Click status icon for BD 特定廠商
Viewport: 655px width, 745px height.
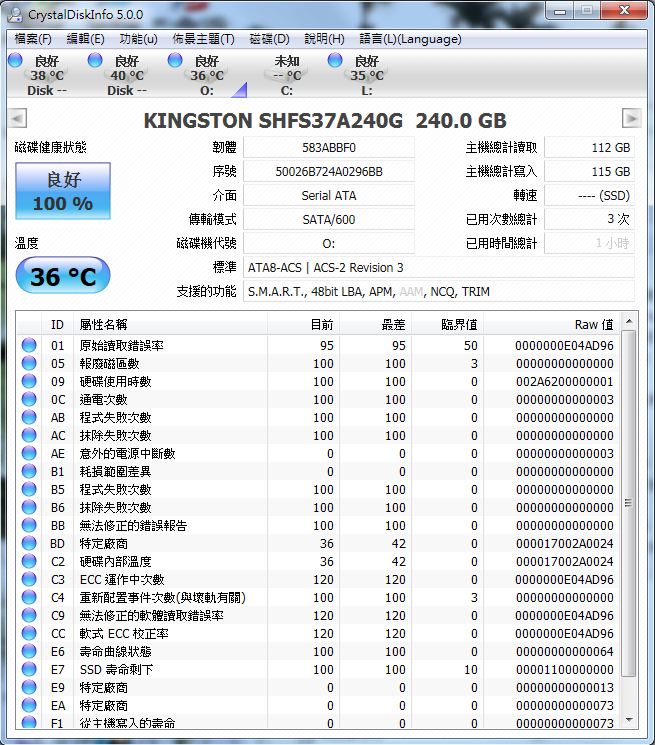[29, 543]
